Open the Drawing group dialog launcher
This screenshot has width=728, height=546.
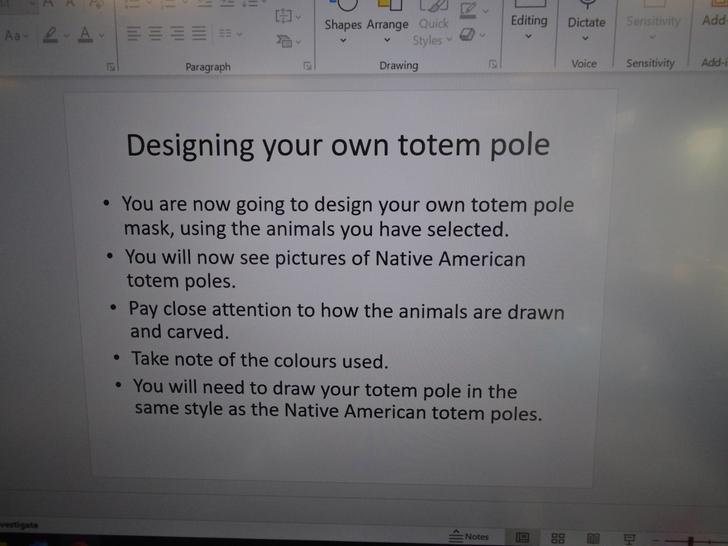[x=493, y=64]
